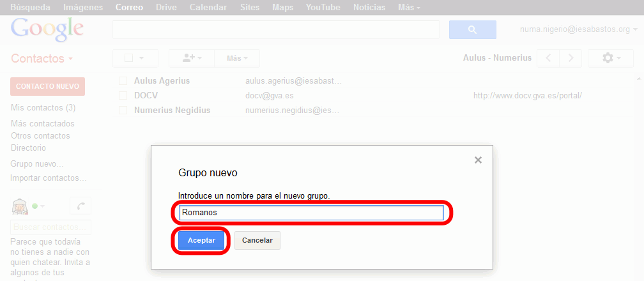Viewport: 644px width, 281px height.
Task: Open the settings gear menu
Action: click(x=611, y=58)
